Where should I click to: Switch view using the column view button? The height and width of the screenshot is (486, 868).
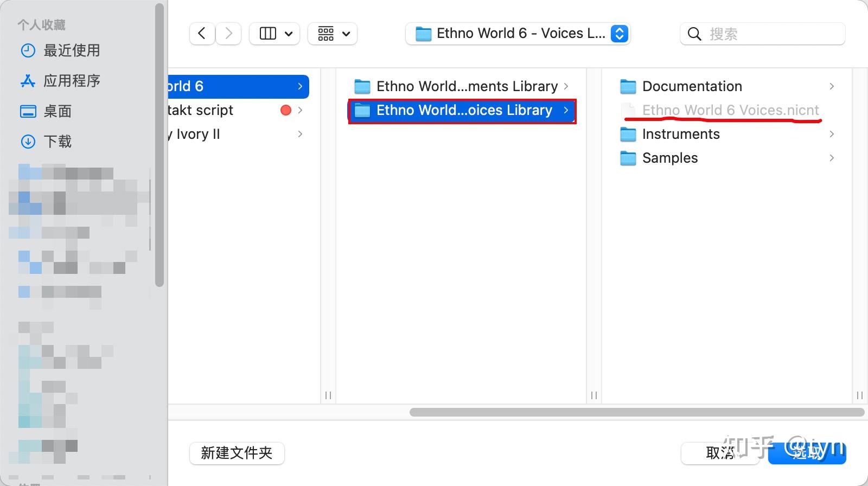coord(275,34)
